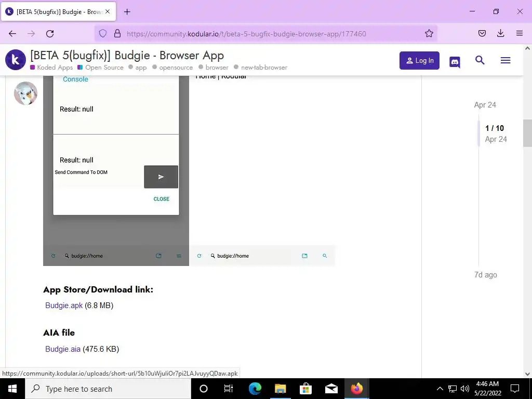The height and width of the screenshot is (399, 532).
Task: Select the browser tag
Action: coord(214,67)
